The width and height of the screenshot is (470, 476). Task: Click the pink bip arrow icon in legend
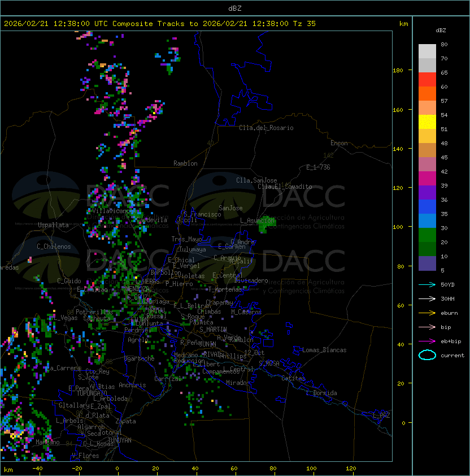click(427, 327)
